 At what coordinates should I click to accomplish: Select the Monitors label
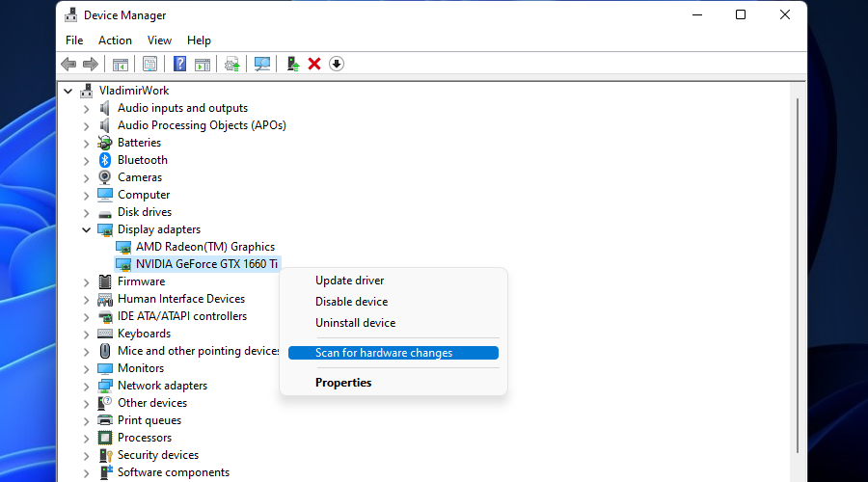click(141, 368)
